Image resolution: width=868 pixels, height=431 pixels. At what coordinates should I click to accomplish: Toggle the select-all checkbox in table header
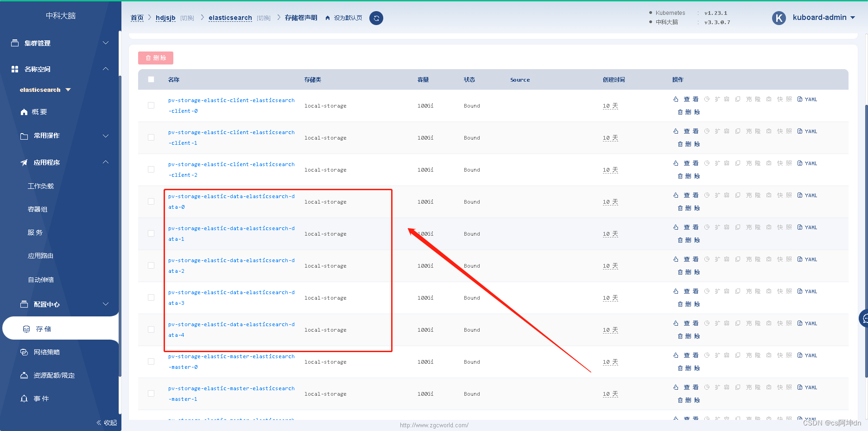(x=151, y=79)
